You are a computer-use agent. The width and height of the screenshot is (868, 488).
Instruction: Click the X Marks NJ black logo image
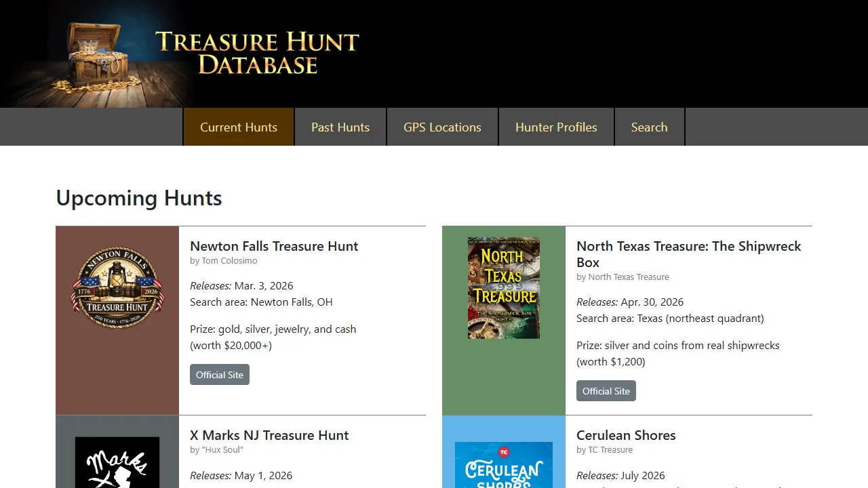point(117,468)
